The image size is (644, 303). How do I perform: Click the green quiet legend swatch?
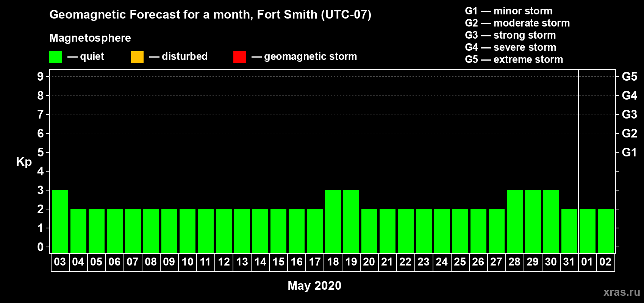pos(55,57)
